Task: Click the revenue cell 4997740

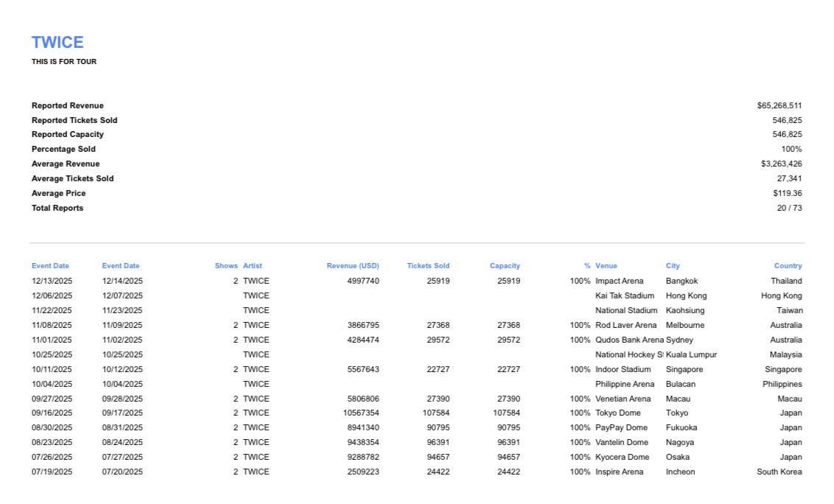Action: pyautogui.click(x=363, y=281)
